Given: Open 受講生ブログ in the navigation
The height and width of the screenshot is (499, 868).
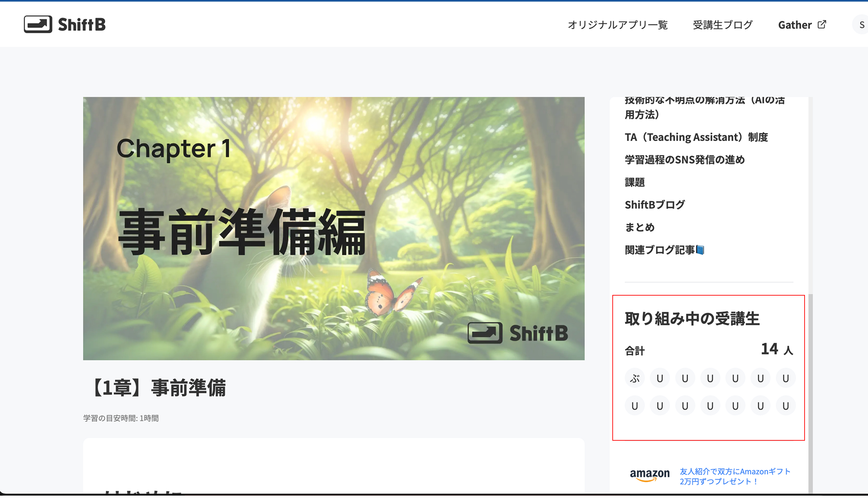Looking at the screenshot, I should click(x=723, y=25).
